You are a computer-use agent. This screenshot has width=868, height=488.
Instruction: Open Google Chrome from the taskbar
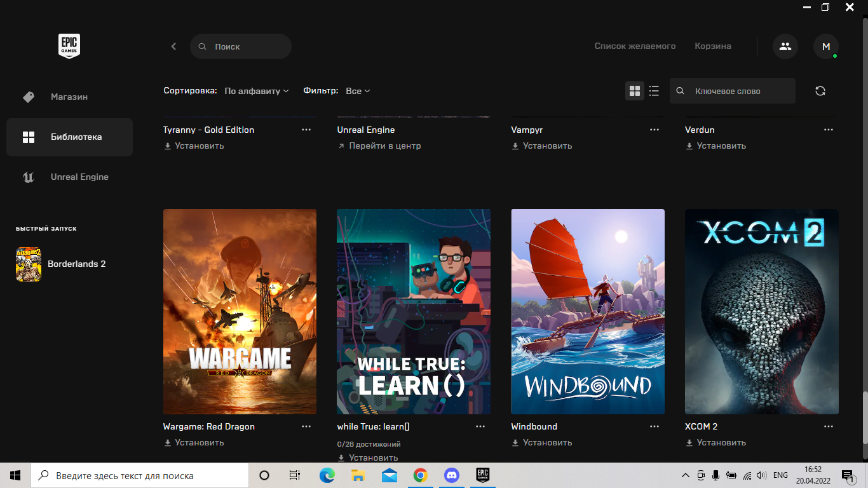(x=420, y=475)
